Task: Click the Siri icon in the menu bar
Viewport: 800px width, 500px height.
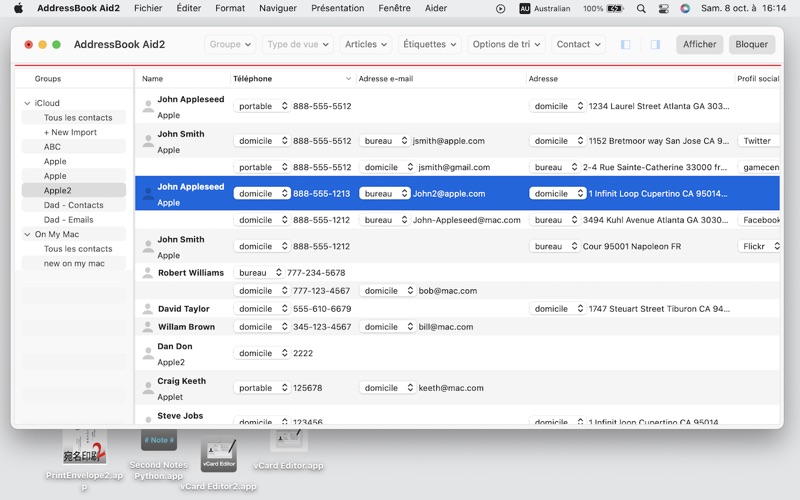Action: tap(685, 8)
